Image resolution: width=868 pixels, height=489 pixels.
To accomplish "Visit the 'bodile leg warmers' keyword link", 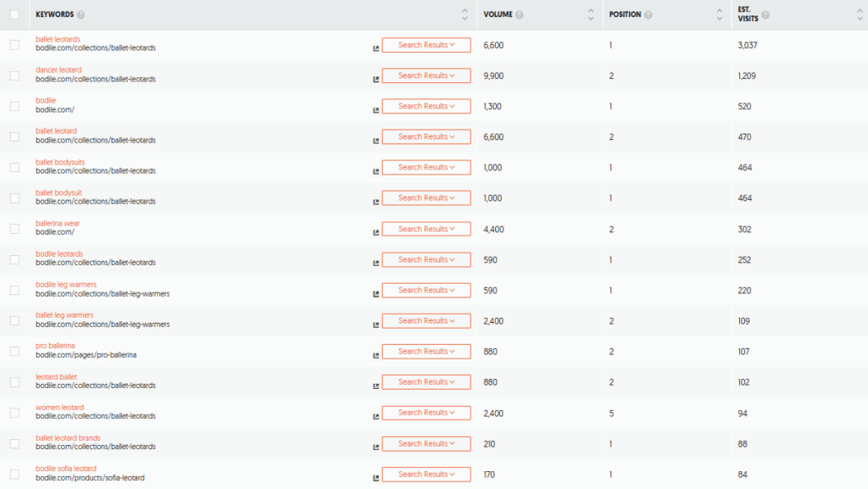I will (x=66, y=284).
